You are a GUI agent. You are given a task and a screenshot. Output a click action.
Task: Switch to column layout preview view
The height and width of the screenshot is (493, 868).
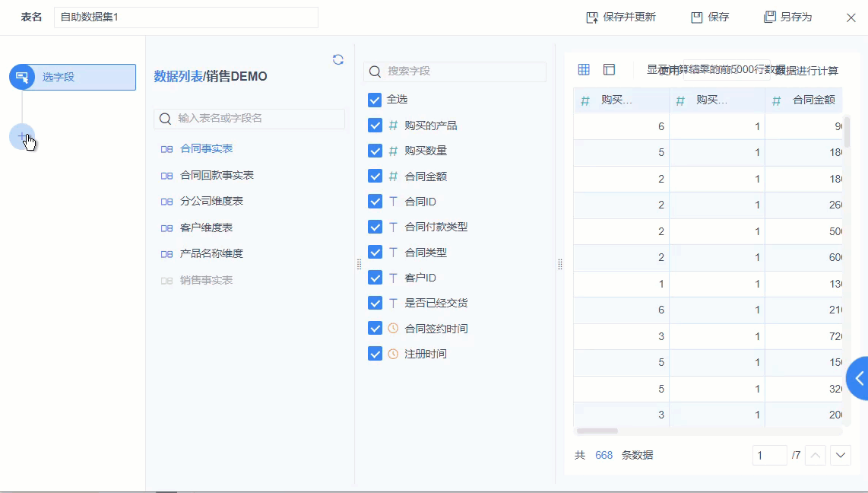tap(609, 69)
